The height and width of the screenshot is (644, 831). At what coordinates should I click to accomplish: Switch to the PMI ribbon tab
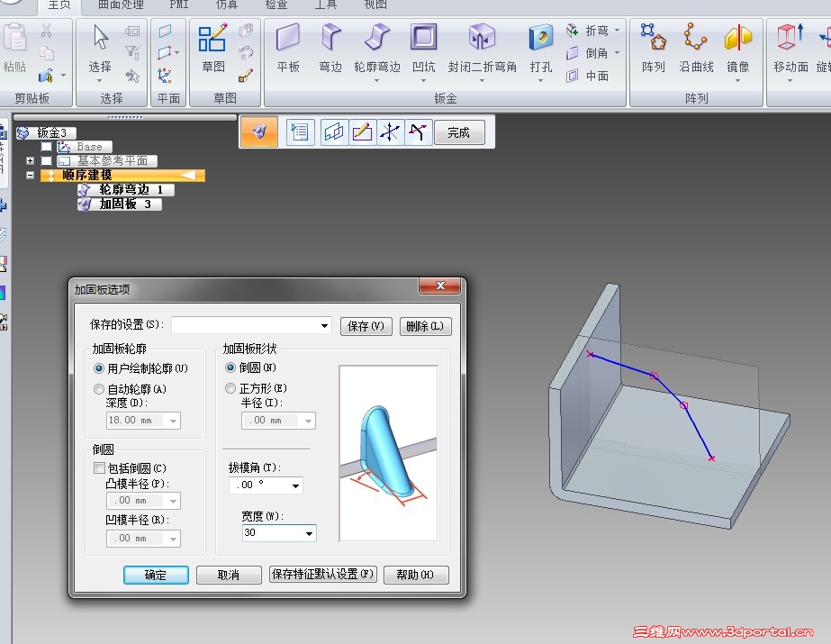pos(178,5)
